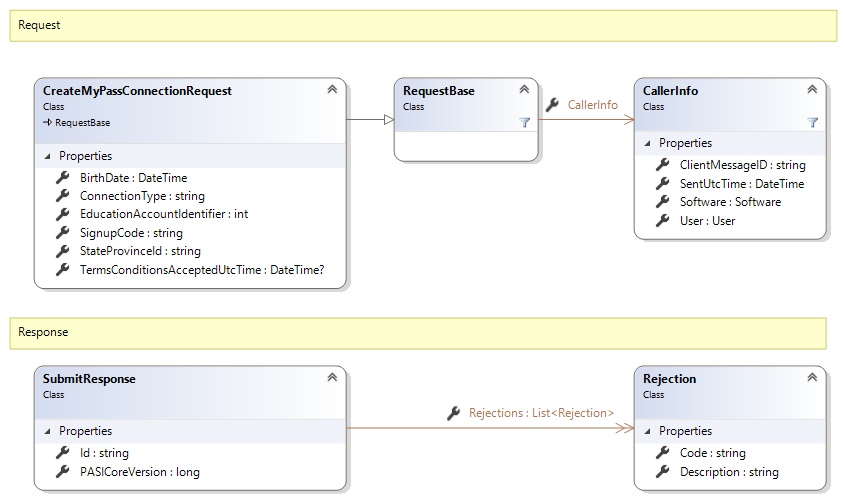The height and width of the screenshot is (499, 845).
Task: Collapse the Rejection class shape
Action: (811, 378)
